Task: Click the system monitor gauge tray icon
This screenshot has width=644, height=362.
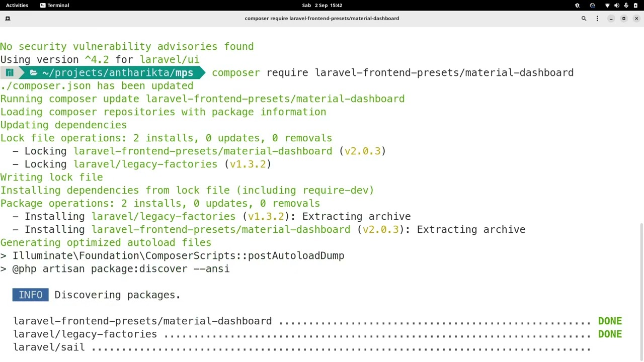Action: point(592,5)
